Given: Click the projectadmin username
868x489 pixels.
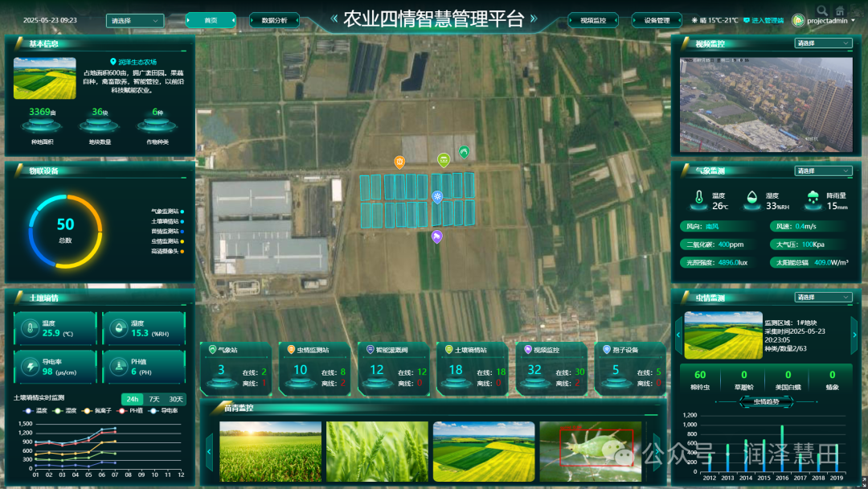Looking at the screenshot, I should [827, 20].
